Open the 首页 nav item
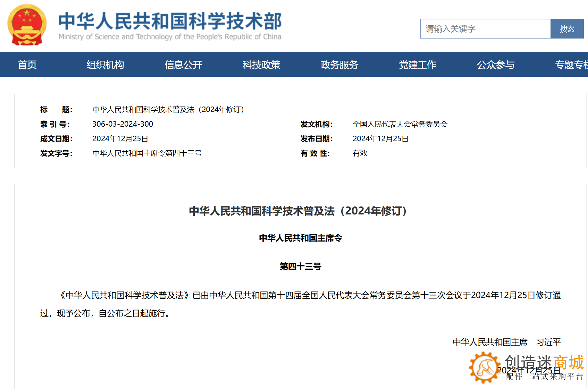 tap(27, 65)
